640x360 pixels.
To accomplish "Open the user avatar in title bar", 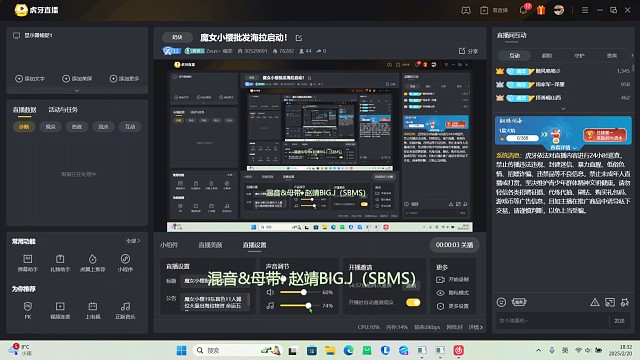I will pyautogui.click(x=559, y=10).
